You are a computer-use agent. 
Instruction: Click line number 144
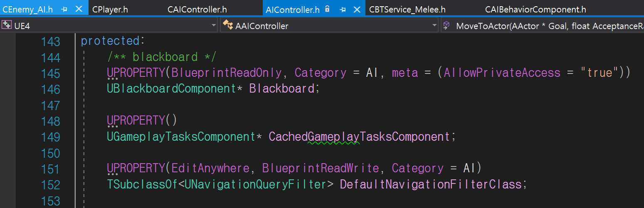click(51, 57)
